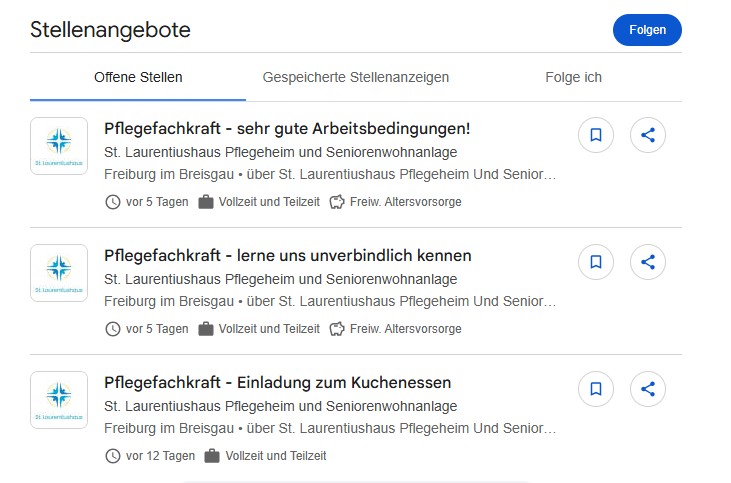The height and width of the screenshot is (483, 731).
Task: Bookmark the 'sehr gute Arbeitsbedingungen' job
Action: click(596, 136)
